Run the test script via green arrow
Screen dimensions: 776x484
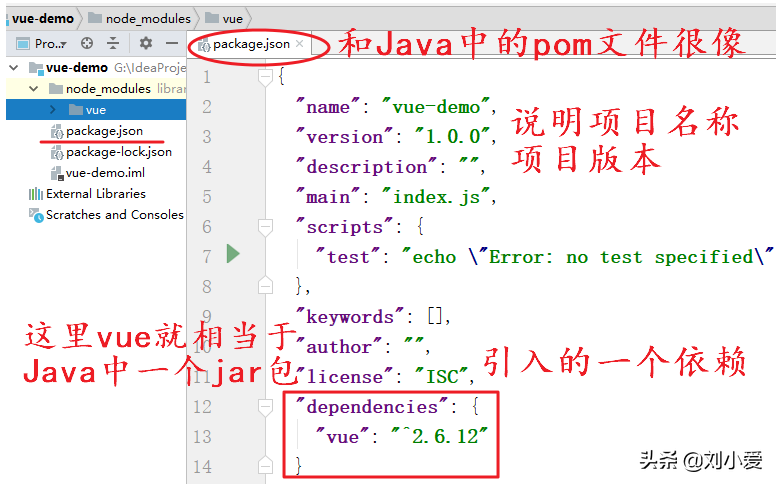tap(233, 255)
